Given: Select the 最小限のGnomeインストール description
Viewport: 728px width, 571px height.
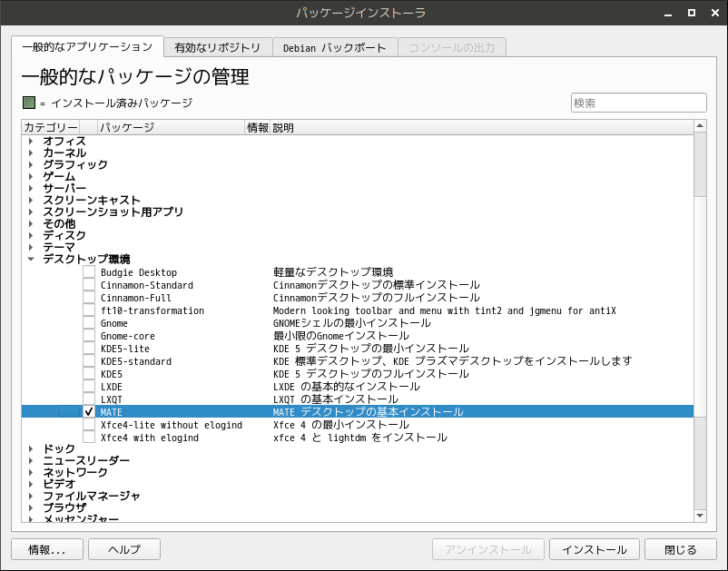Looking at the screenshot, I should point(340,336).
